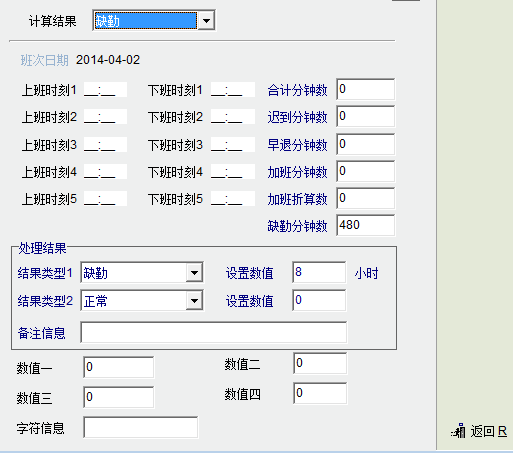Screen dimensions: 513x453
Task: Expand the 结果类型2 combo box
Action: [x=194, y=301]
